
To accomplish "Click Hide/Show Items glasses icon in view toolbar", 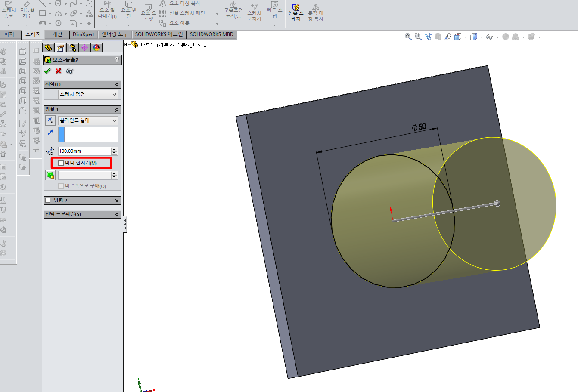I will 489,37.
